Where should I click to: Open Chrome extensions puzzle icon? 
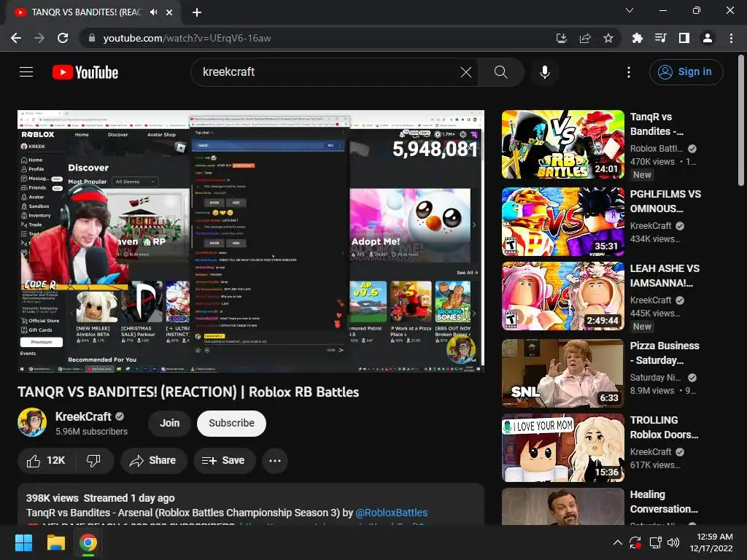[x=637, y=38]
